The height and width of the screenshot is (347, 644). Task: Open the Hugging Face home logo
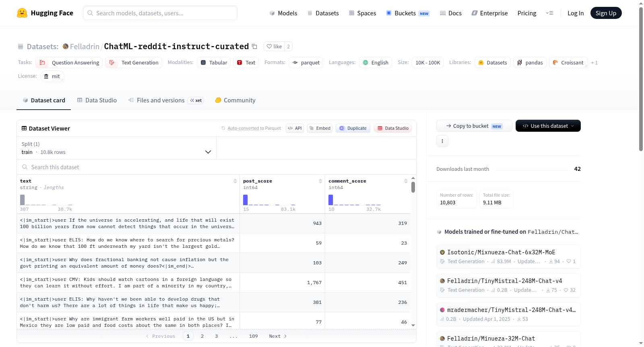(x=45, y=13)
